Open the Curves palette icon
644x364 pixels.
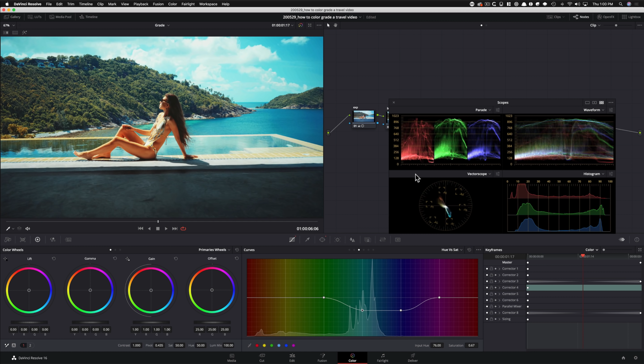292,240
